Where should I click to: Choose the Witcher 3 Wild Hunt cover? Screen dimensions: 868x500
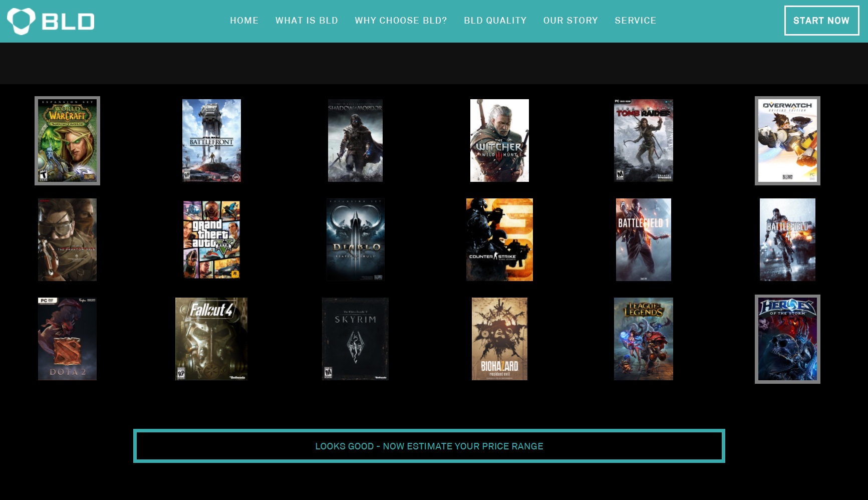pyautogui.click(x=499, y=140)
